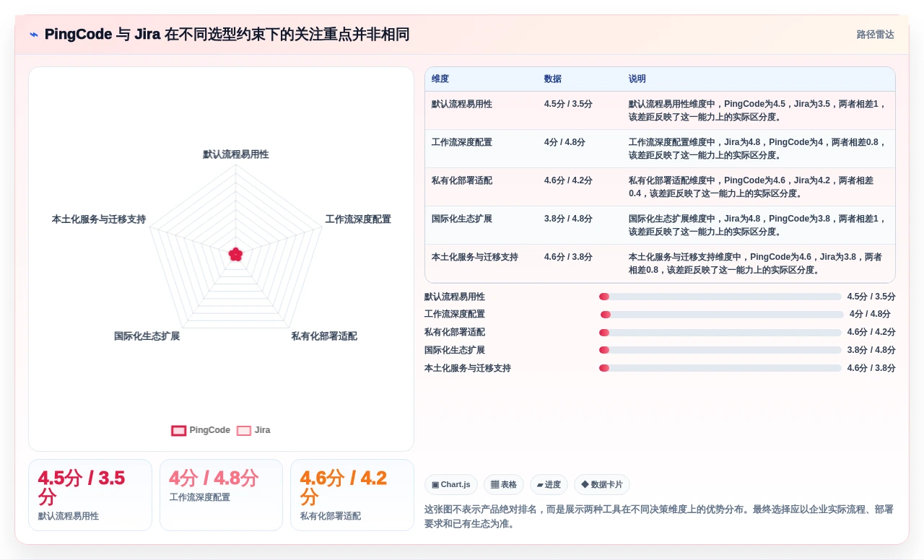Click progress value 3.8分 / 4.8分
924x560 pixels.
[871, 350]
